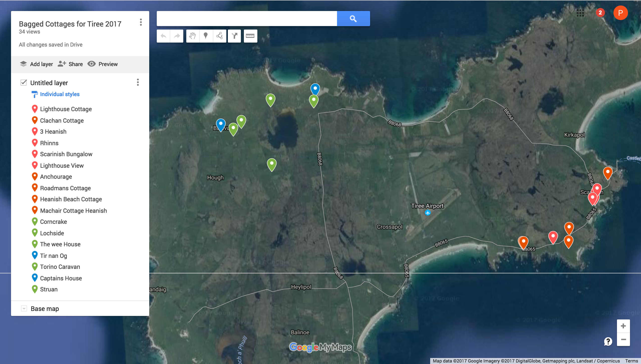Open the Google apps grid icon
This screenshot has height=364, width=641.
pos(580,13)
